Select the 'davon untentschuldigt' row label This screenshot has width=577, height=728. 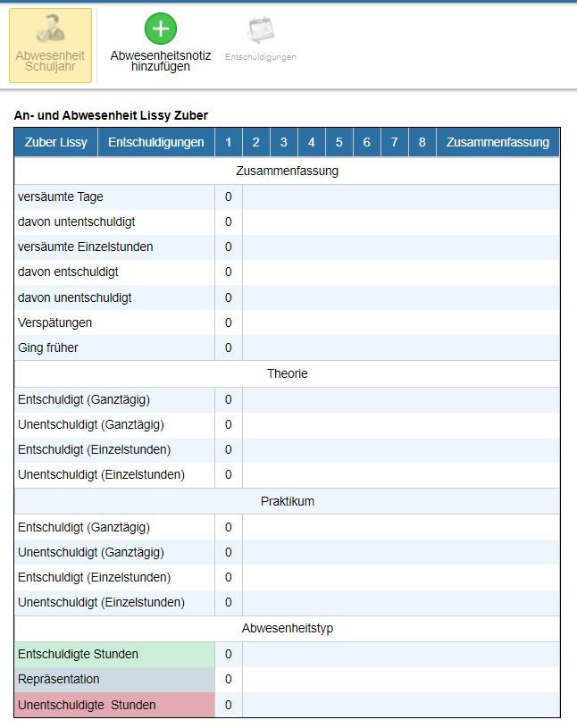click(x=76, y=222)
